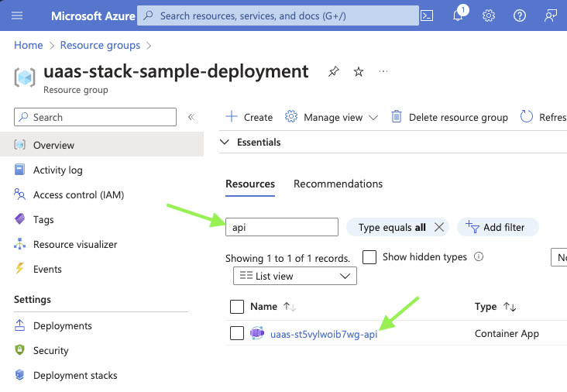
Task: Open Overview in the sidebar
Action: point(101,145)
